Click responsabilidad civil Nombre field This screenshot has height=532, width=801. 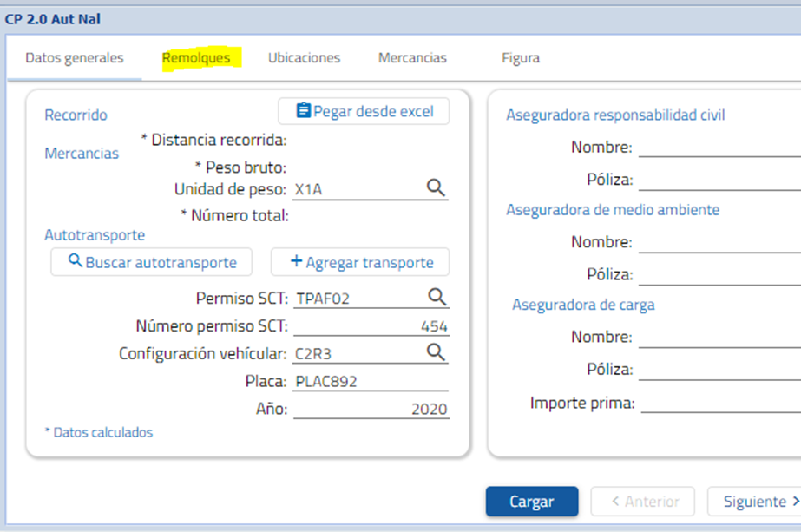point(719,147)
